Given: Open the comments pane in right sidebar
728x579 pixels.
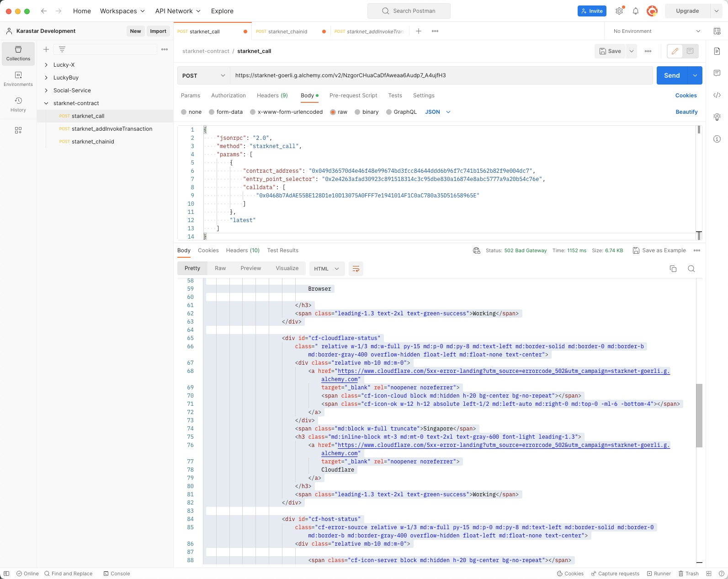Looking at the screenshot, I should (x=717, y=73).
